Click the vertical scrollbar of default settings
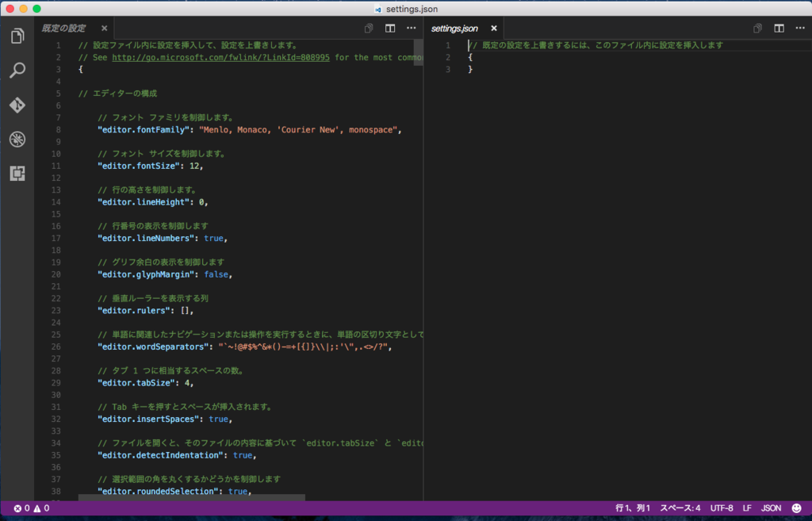Viewport: 812px width, 521px height. click(418, 53)
